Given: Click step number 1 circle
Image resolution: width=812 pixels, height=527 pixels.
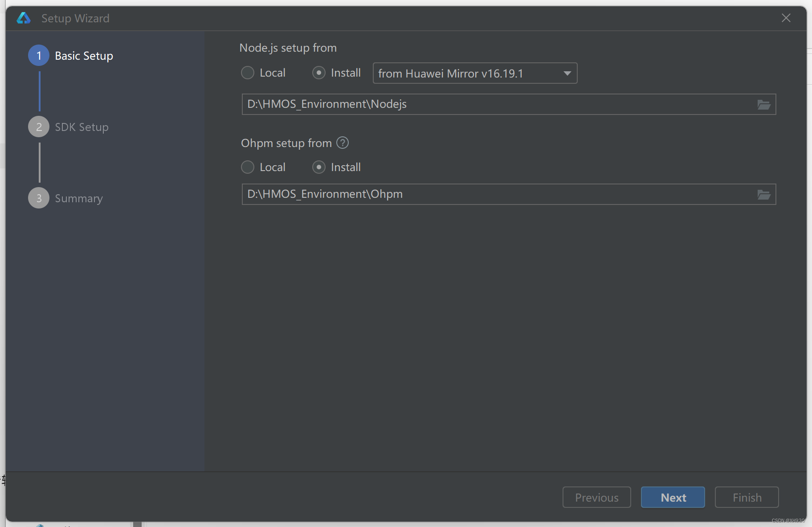Looking at the screenshot, I should pos(39,55).
